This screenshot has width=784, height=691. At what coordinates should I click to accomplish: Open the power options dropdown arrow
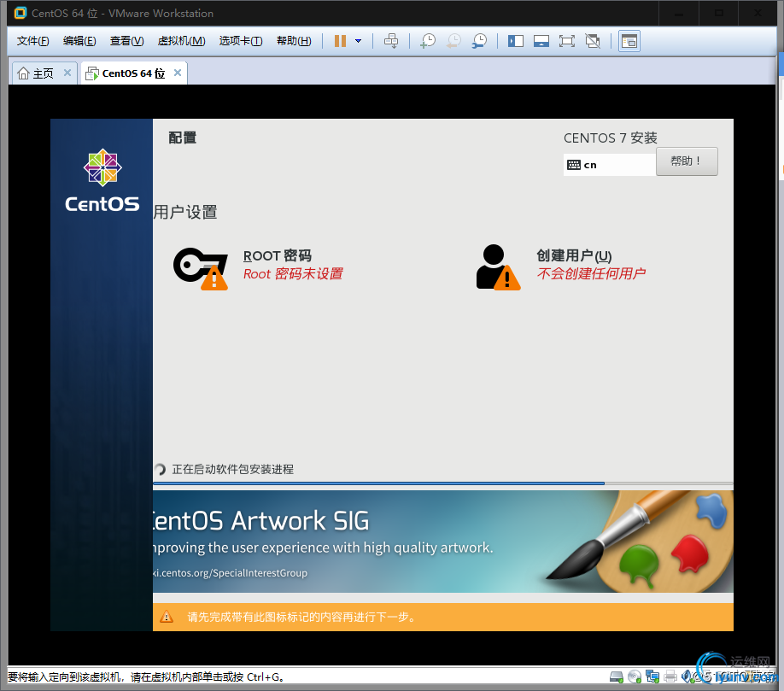(358, 41)
